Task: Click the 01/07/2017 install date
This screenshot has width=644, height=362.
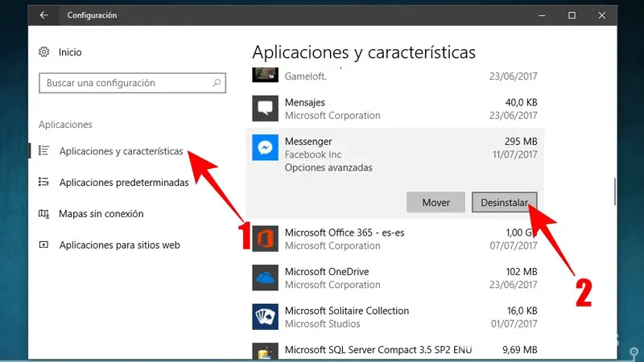Action: point(514,323)
